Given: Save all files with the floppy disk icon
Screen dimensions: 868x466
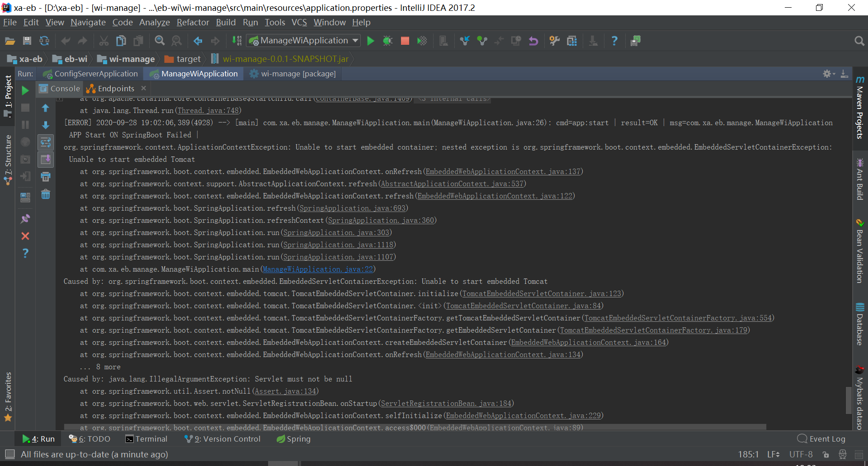Looking at the screenshot, I should tap(27, 41).
